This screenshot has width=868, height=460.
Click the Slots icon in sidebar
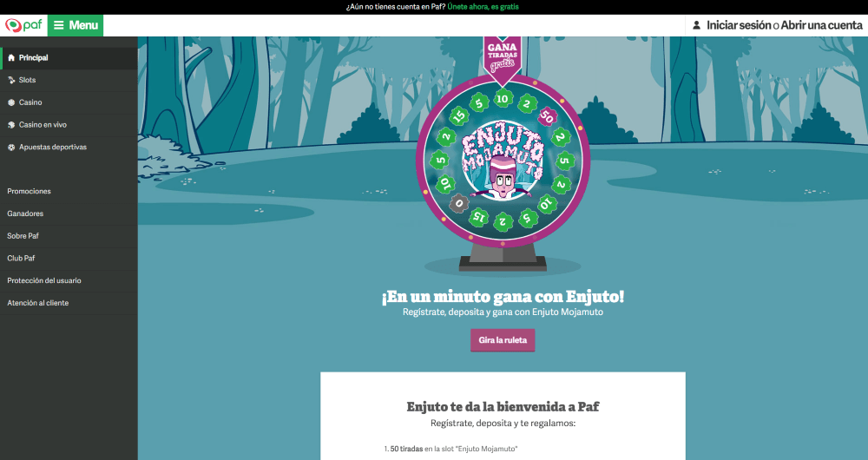11,80
